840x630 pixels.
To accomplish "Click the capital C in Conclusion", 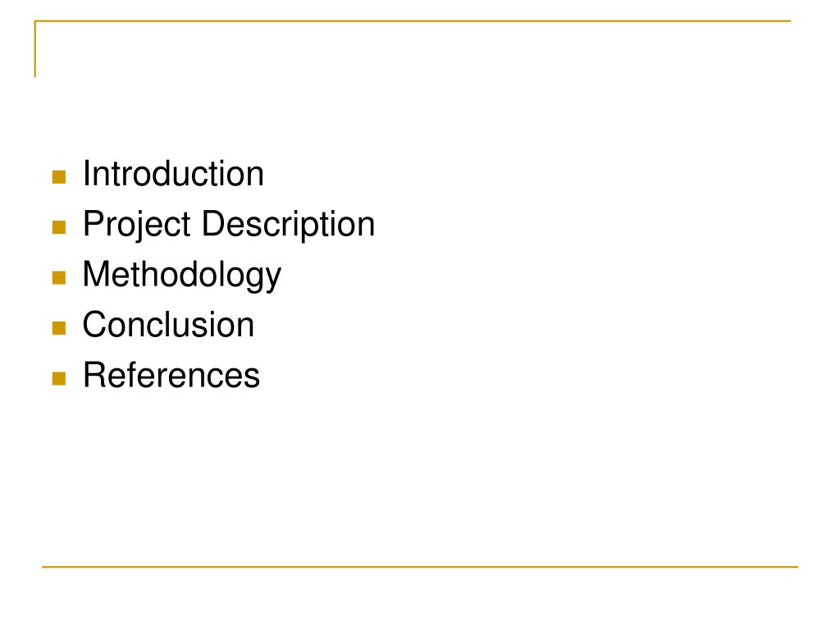I will point(95,325).
